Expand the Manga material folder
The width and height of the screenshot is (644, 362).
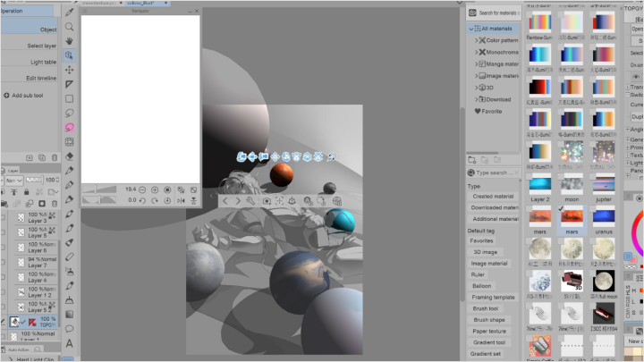(478, 63)
